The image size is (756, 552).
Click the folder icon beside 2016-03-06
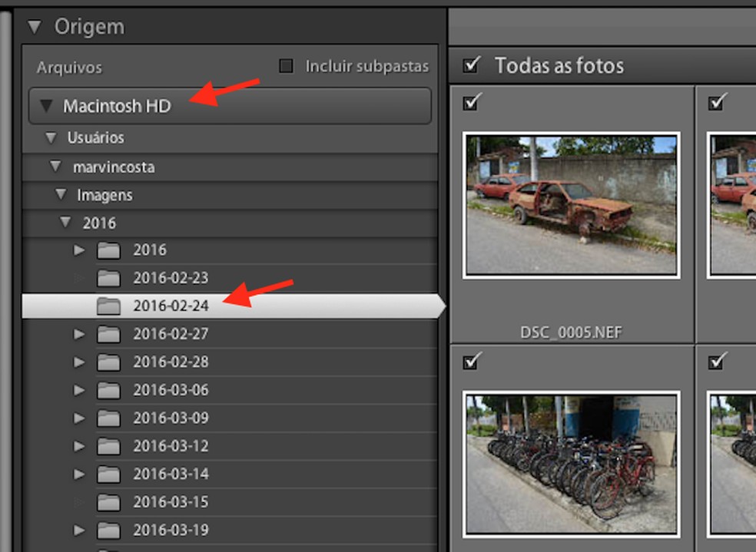108,390
